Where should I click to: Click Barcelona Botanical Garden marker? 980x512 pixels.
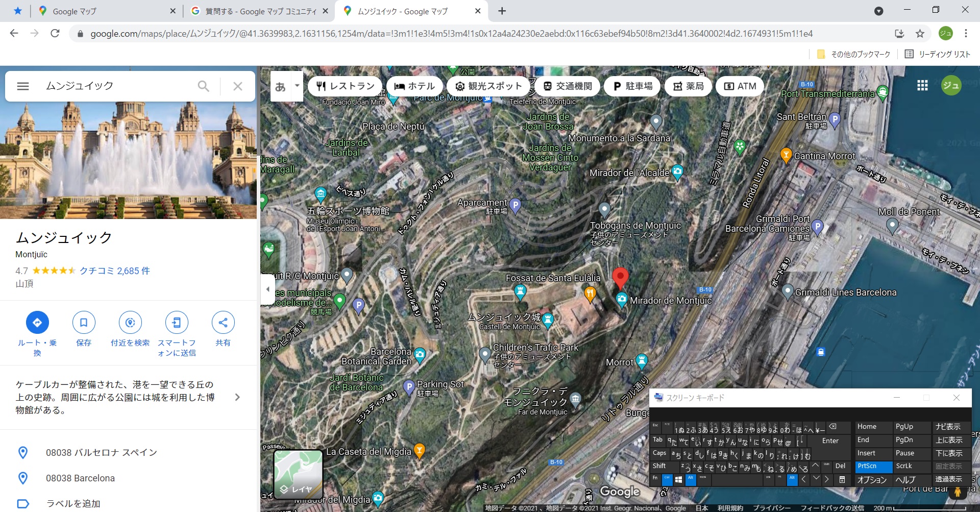[x=420, y=355]
